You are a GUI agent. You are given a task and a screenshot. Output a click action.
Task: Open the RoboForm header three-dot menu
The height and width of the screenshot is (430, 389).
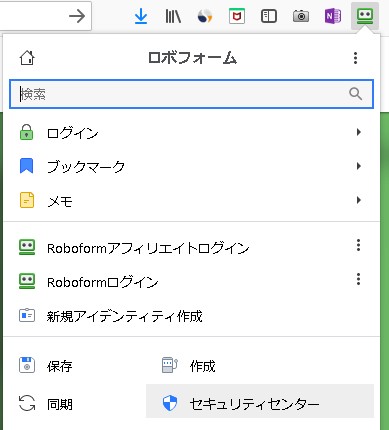pos(355,58)
